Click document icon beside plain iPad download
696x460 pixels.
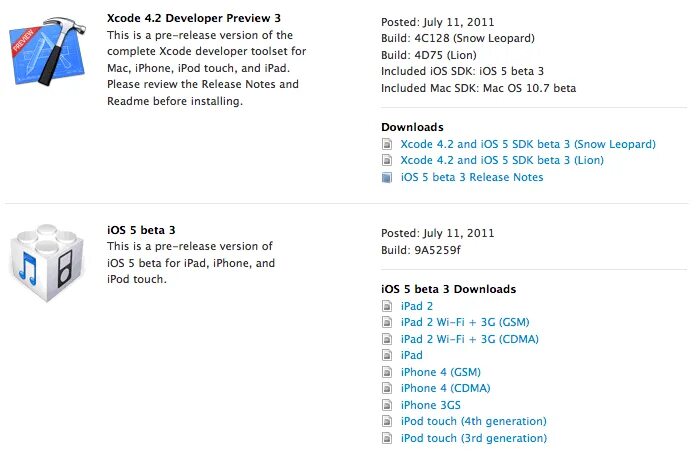[387, 355]
